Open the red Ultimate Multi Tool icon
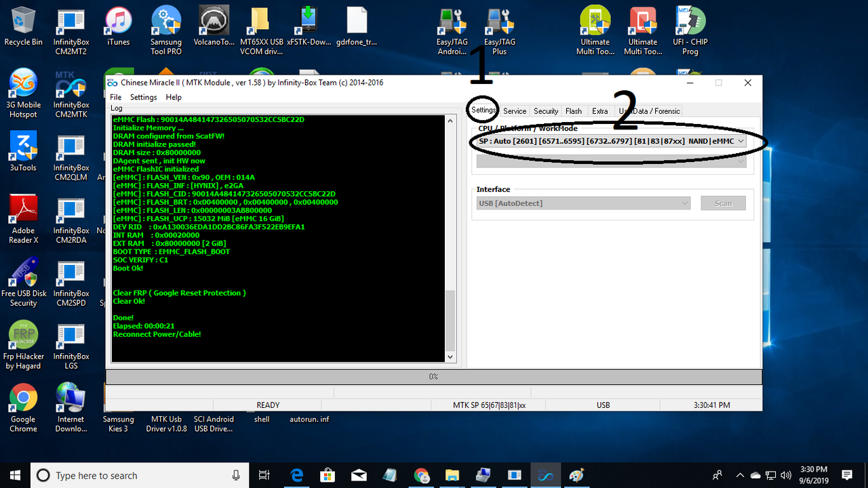868x488 pixels. tap(642, 30)
